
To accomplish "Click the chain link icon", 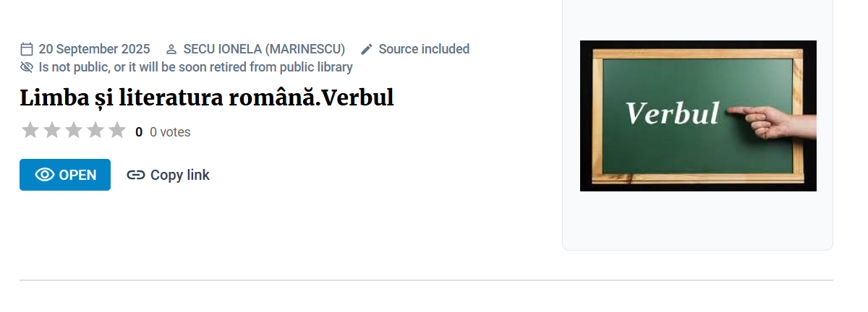I will (135, 175).
